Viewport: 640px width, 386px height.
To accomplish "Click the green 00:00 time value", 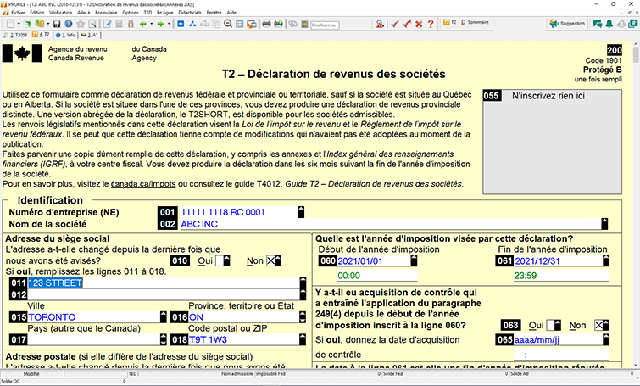I will (x=349, y=275).
